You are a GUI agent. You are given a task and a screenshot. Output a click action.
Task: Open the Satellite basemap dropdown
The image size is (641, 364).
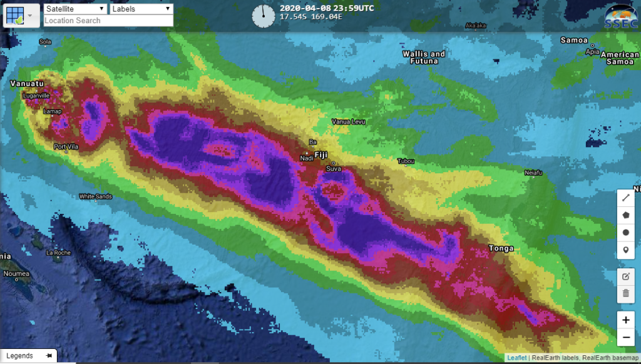(76, 9)
